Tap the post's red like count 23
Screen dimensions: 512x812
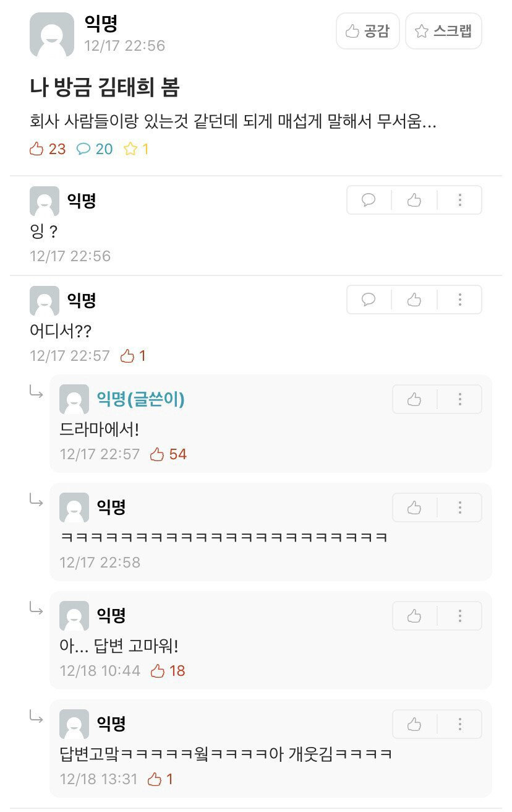pos(48,149)
